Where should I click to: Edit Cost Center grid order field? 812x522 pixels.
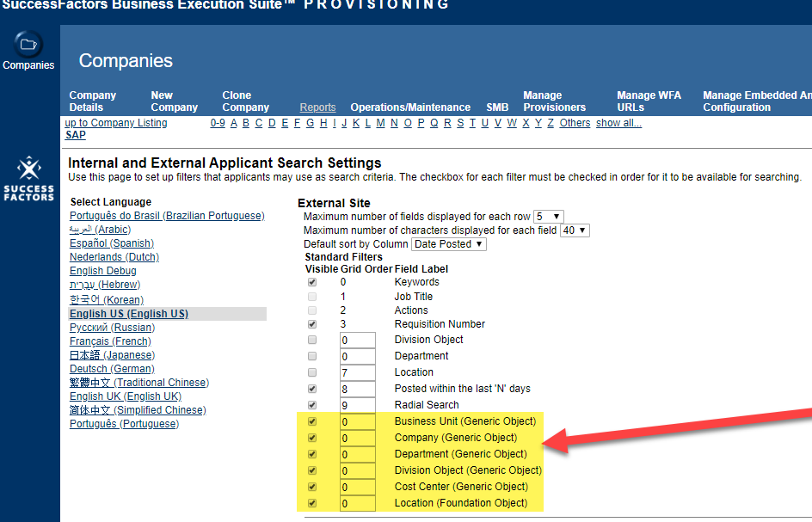coord(357,488)
